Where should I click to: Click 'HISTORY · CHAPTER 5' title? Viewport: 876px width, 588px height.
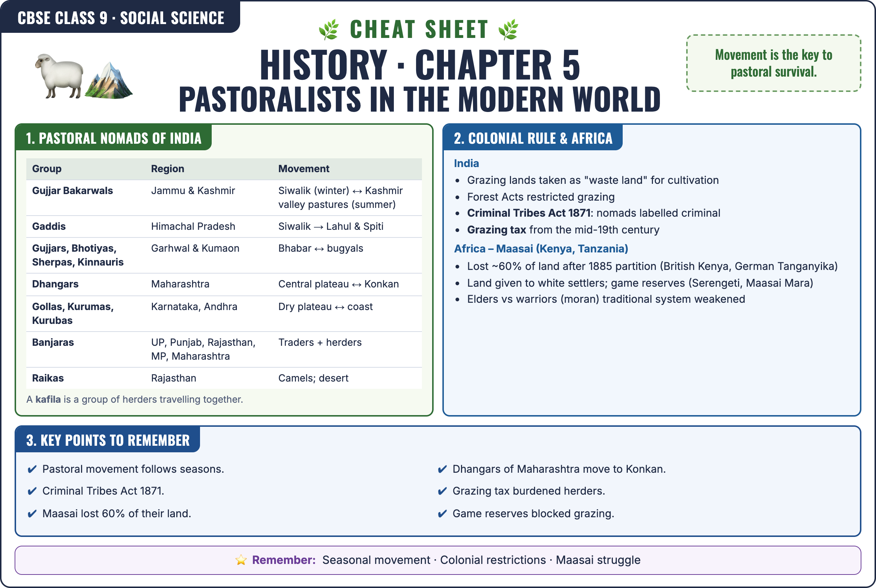coord(420,65)
